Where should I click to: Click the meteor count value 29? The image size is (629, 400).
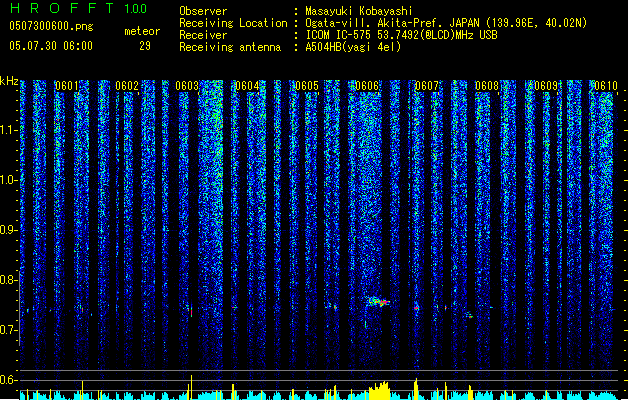point(145,46)
